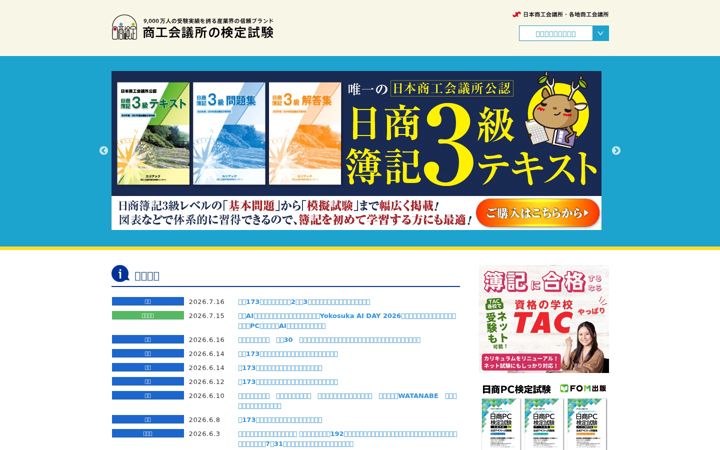720x450 pixels.
Task: Click the third 日商PC検定試験 book cover
Action: coord(587,424)
